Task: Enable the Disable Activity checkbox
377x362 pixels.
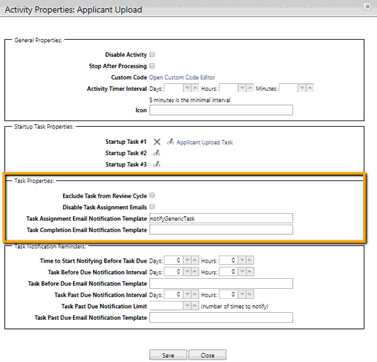Action: click(x=152, y=54)
